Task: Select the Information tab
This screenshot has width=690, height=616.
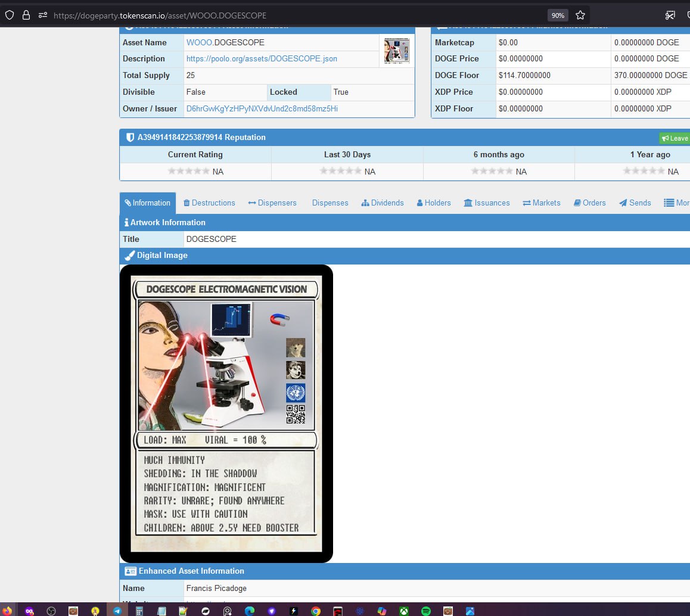Action: (147, 203)
